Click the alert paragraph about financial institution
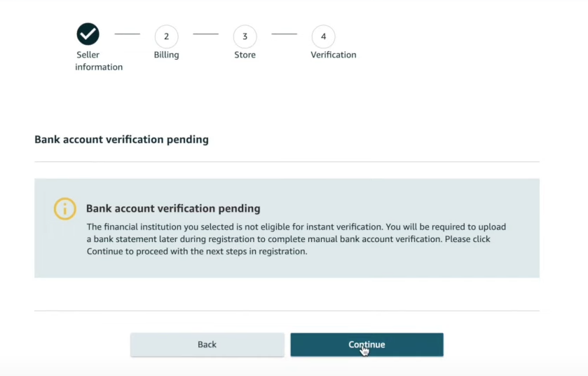588x376 pixels. click(296, 239)
